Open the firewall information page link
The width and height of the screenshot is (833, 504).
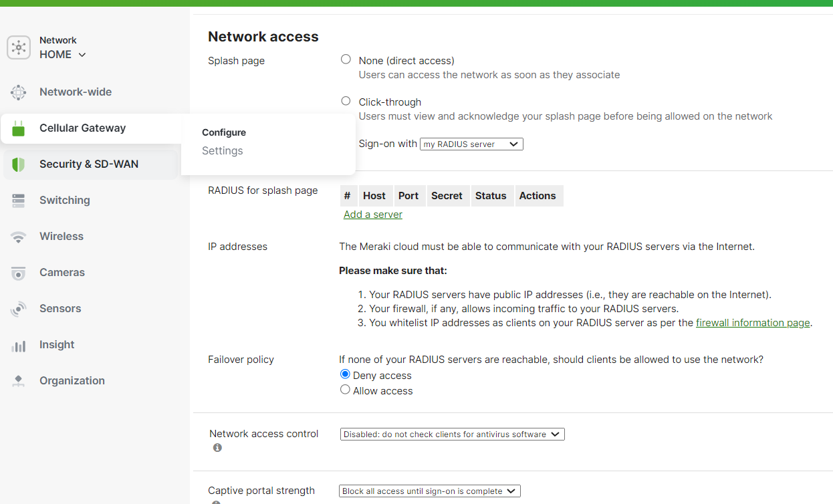[x=753, y=322]
